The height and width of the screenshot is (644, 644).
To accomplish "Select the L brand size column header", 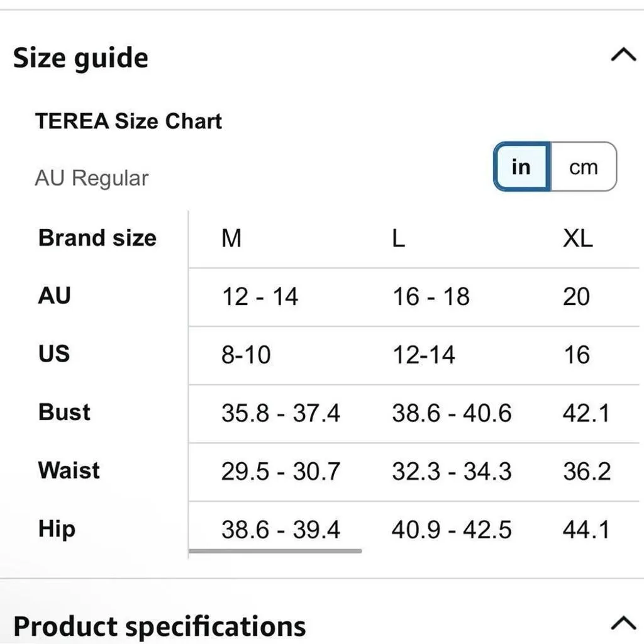I will pyautogui.click(x=398, y=238).
